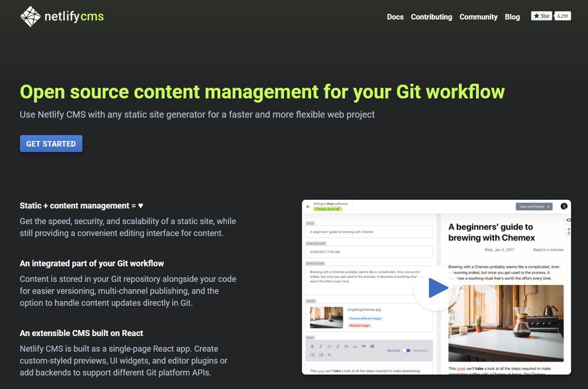Visit the Blog
Viewport: 588px width, 389px height.
tap(512, 17)
